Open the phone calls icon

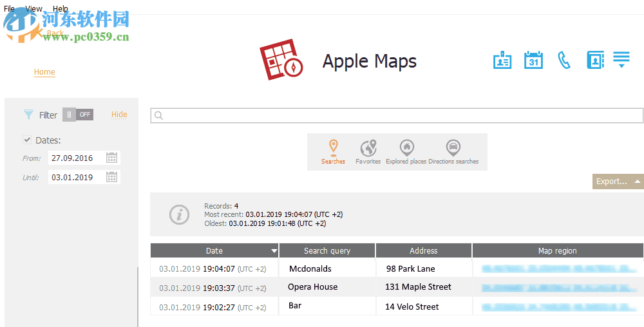tap(564, 61)
